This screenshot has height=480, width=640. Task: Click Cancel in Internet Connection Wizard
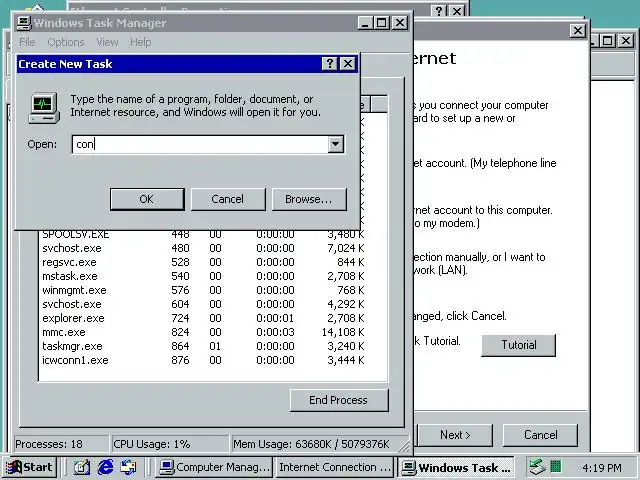click(540, 435)
